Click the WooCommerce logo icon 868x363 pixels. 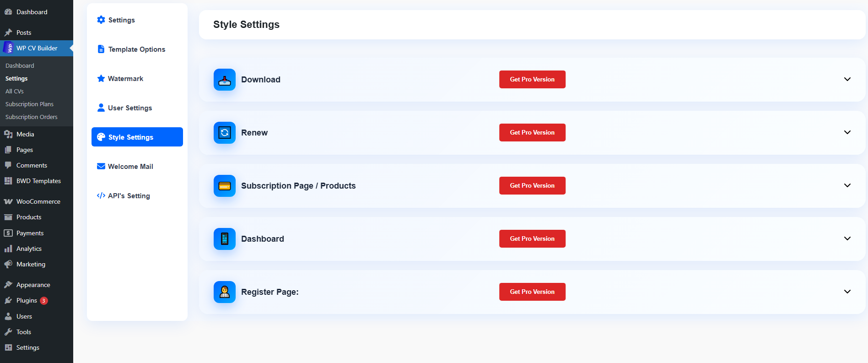(x=8, y=201)
